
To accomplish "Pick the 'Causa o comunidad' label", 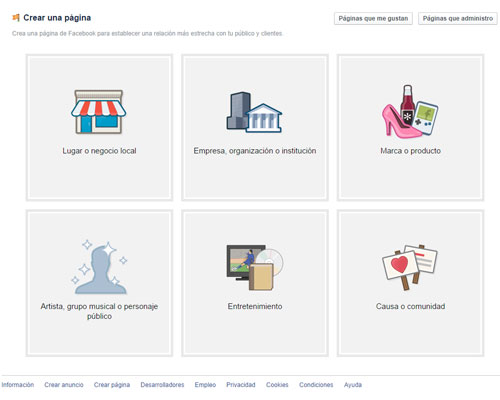I will pos(410,306).
